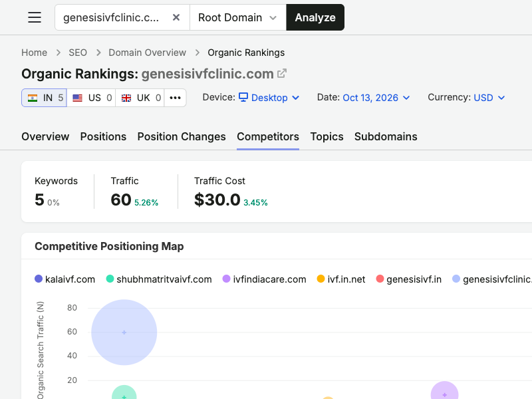This screenshot has width=532, height=399.
Task: Toggle genesisivf.in legend item
Action: pos(409,279)
